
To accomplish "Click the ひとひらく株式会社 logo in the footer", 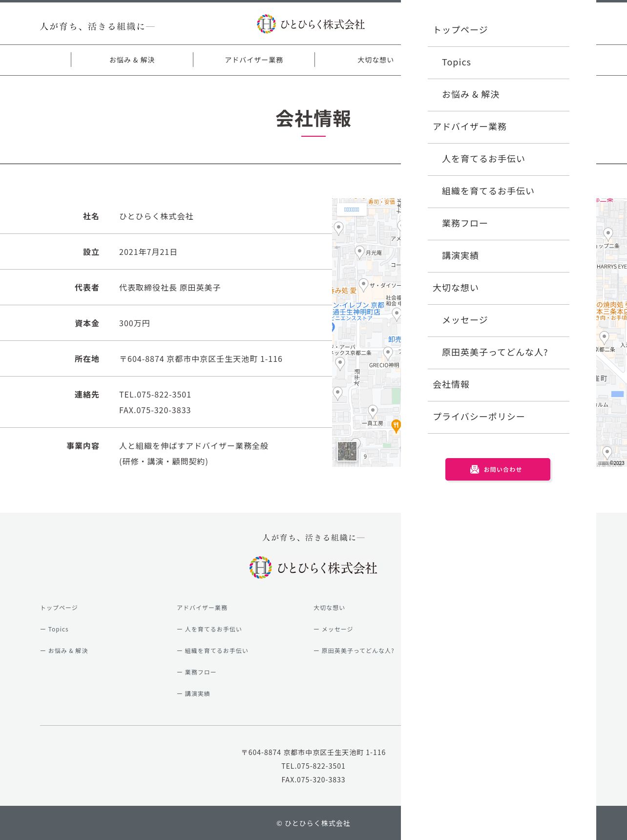I will (x=313, y=567).
